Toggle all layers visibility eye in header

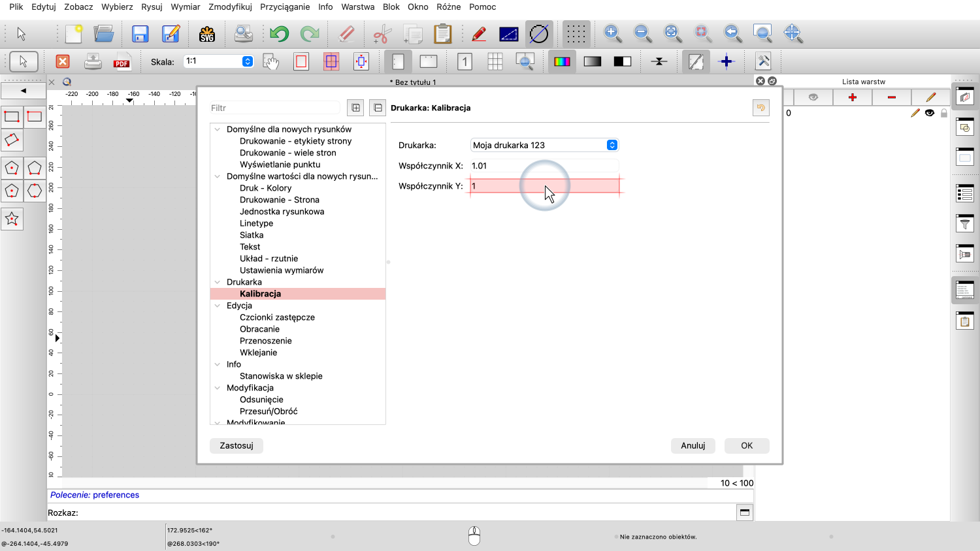pos(813,97)
